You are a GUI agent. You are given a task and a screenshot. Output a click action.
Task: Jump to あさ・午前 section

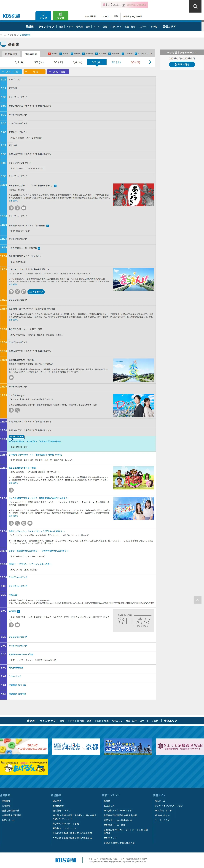point(11,72)
